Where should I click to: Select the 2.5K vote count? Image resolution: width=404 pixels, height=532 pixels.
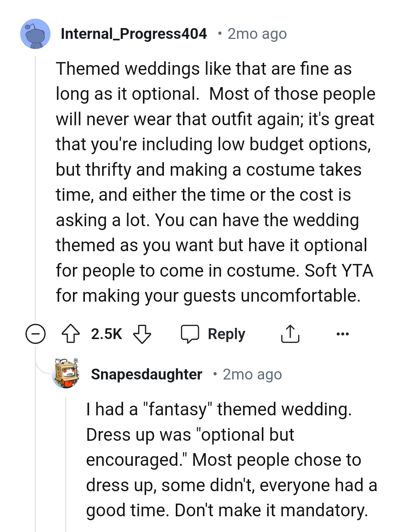tap(106, 334)
